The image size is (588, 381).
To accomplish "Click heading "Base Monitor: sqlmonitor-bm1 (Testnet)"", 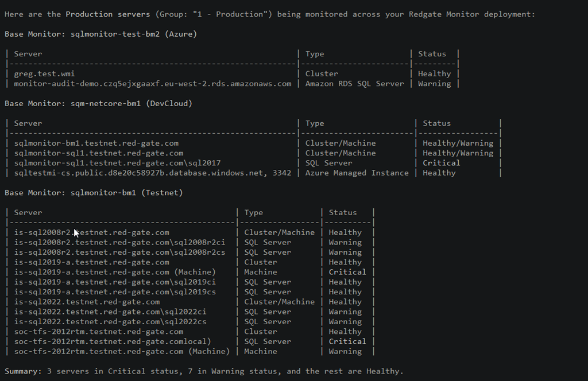I will coord(94,193).
